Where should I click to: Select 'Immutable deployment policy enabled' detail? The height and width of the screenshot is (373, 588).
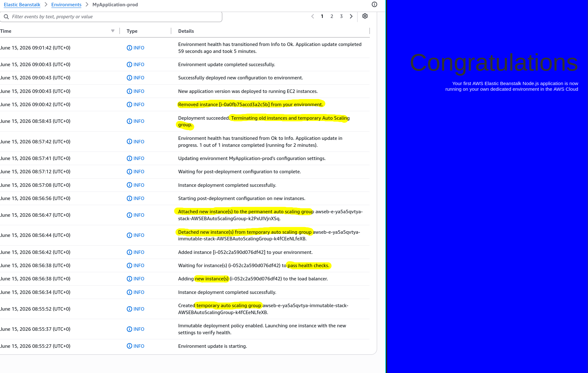262,329
